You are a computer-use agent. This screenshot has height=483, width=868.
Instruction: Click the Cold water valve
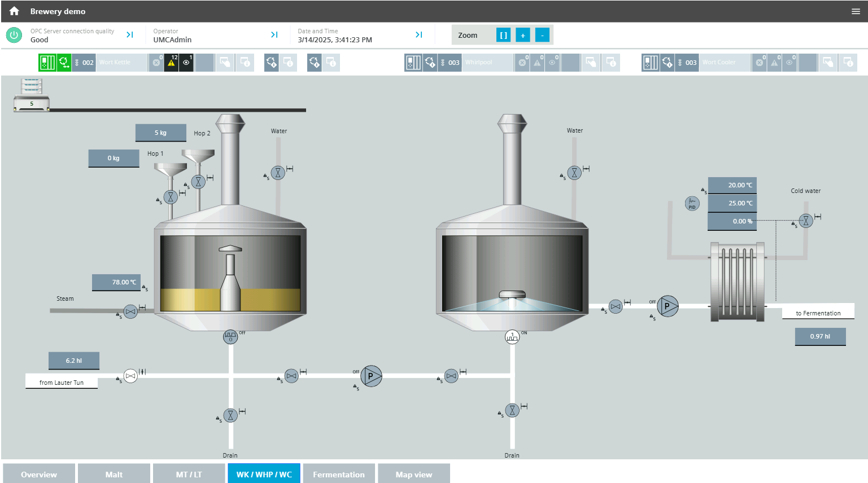[806, 221]
